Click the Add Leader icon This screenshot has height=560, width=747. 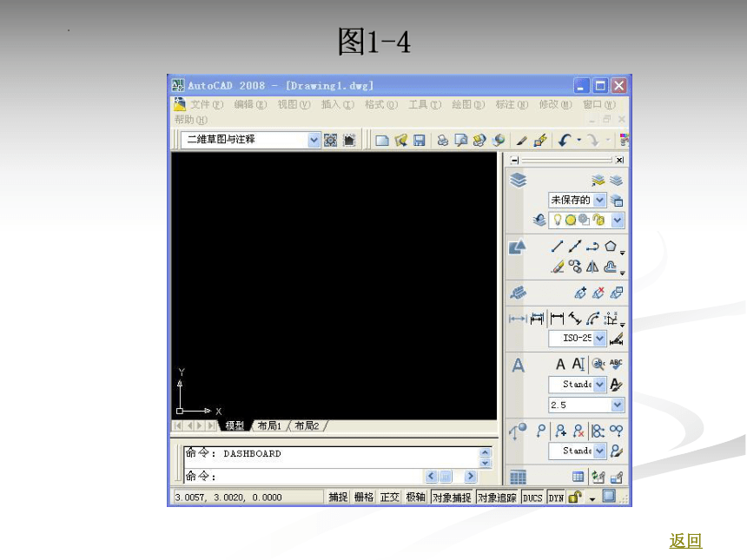(x=559, y=431)
